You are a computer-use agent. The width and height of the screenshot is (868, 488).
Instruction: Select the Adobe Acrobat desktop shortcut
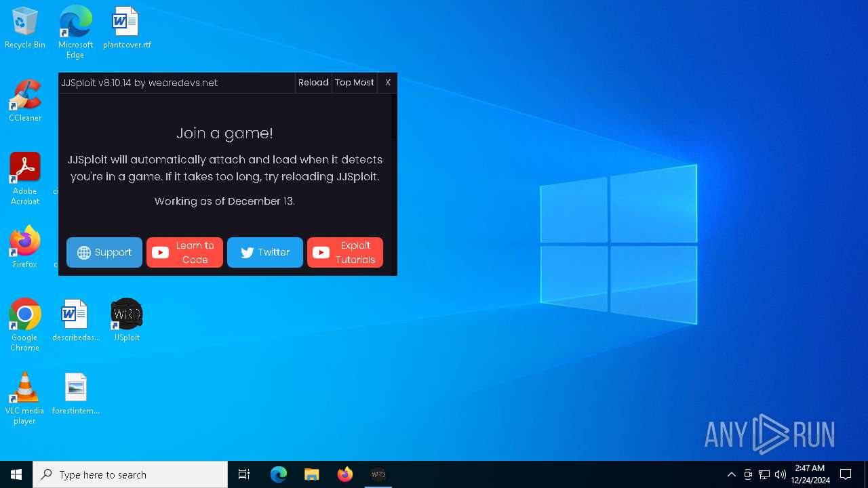pyautogui.click(x=25, y=179)
